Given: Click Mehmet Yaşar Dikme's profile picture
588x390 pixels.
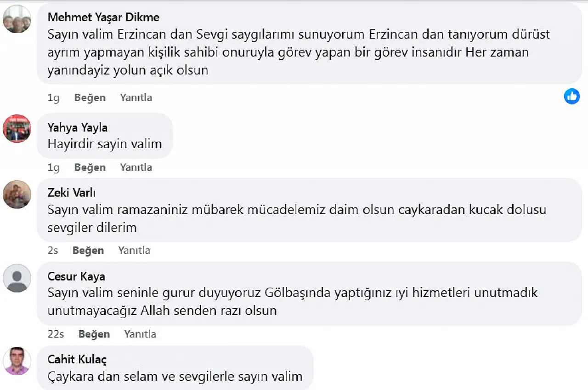Looking at the screenshot, I should [x=17, y=19].
